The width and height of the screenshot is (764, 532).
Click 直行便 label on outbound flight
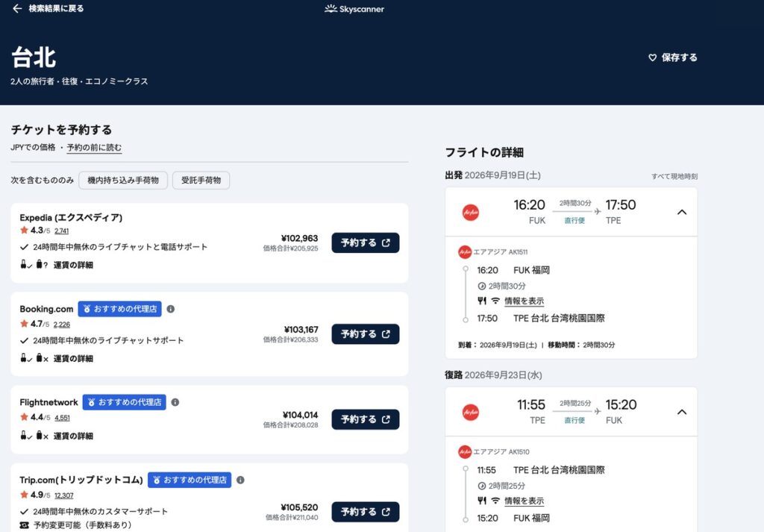(x=574, y=221)
